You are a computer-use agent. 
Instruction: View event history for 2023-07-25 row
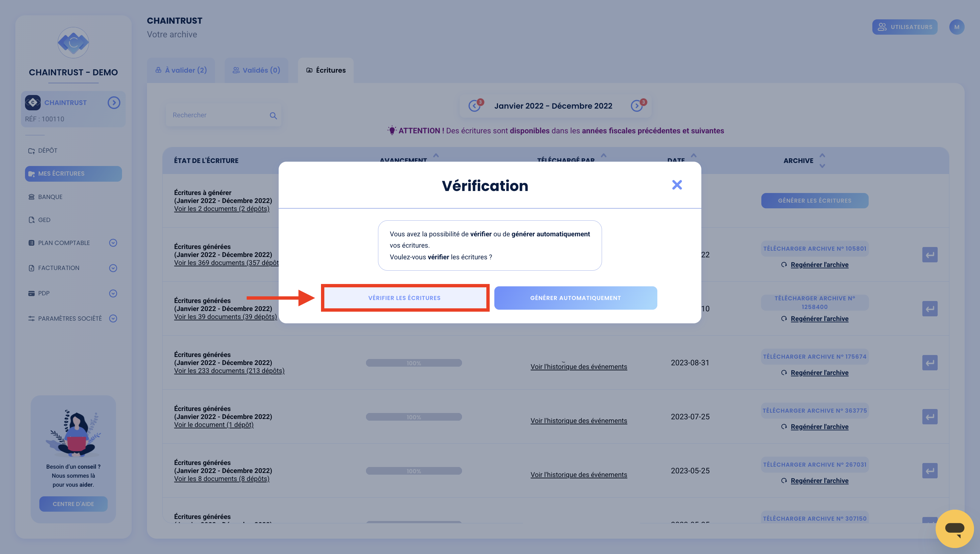(579, 421)
